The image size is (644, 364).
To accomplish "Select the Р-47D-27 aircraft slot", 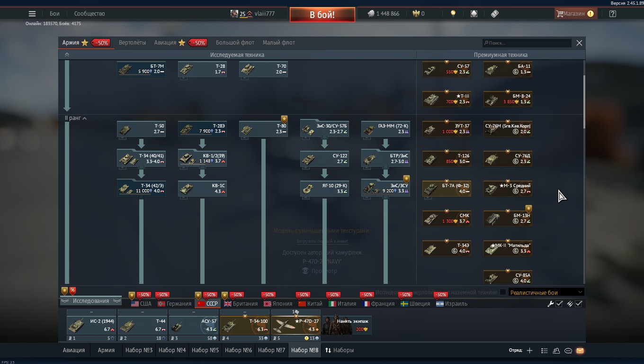I will coord(296,326).
